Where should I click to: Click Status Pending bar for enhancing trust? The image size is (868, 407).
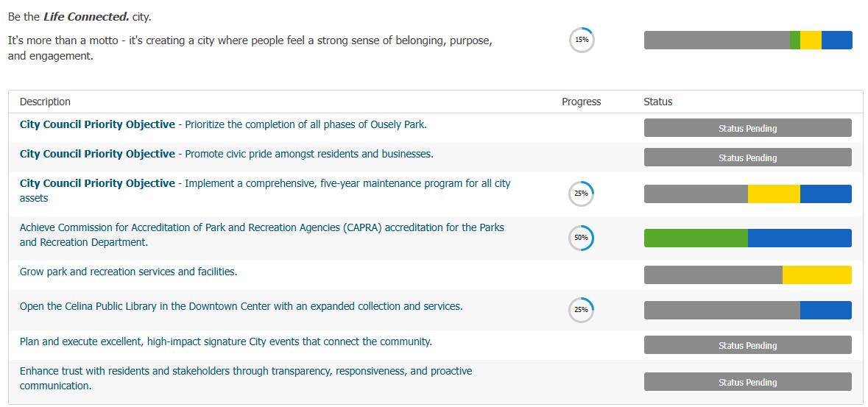pyautogui.click(x=747, y=382)
